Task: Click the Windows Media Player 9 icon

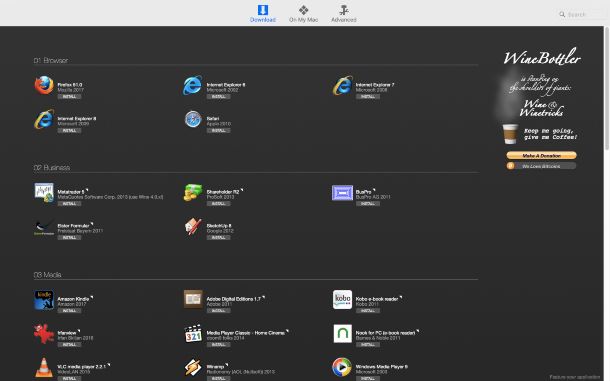Action: [342, 367]
